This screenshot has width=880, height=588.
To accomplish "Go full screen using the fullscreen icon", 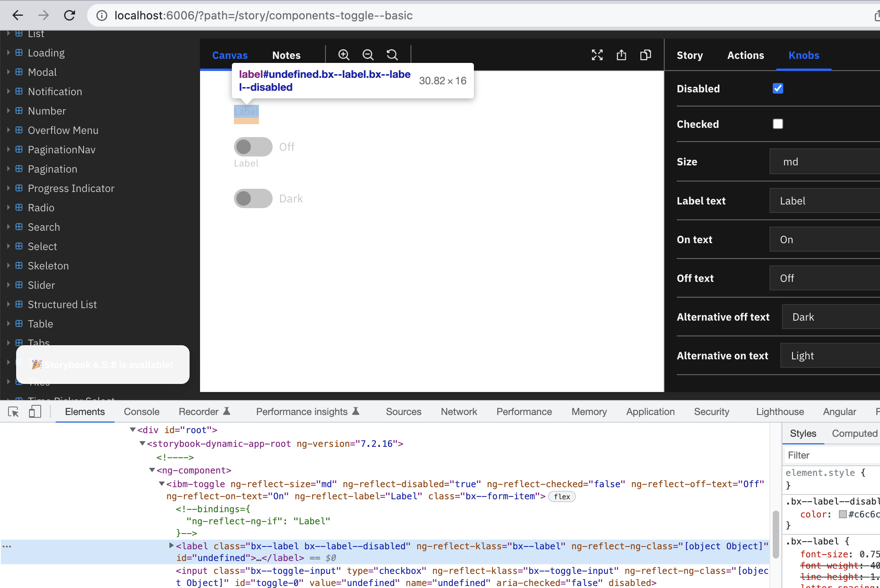I will pos(597,55).
